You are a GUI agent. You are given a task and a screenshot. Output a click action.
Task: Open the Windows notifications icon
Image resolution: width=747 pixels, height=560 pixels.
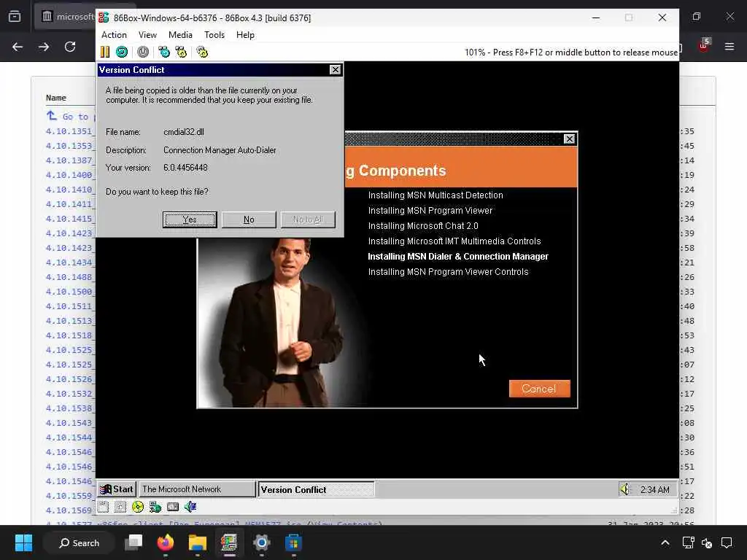click(x=727, y=542)
